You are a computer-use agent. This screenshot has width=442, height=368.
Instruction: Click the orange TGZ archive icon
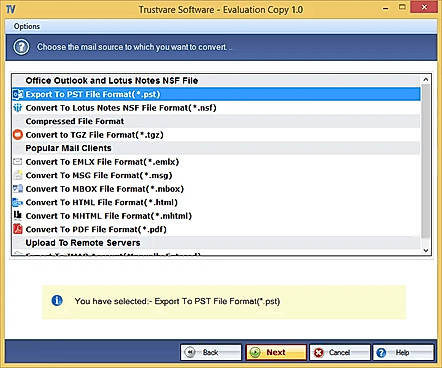[x=18, y=135]
